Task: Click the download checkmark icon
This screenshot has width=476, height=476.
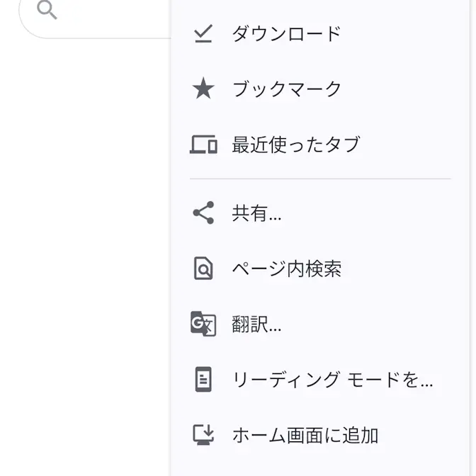Action: pyautogui.click(x=203, y=33)
